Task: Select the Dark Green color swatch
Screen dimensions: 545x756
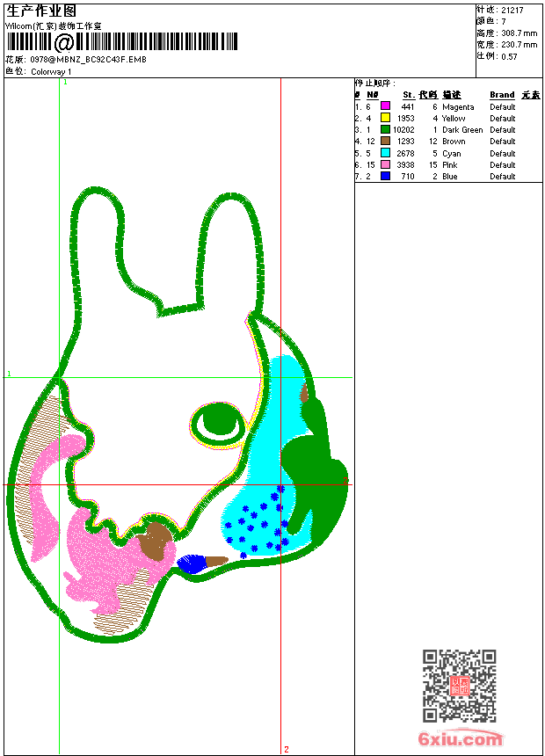Action: click(x=385, y=129)
